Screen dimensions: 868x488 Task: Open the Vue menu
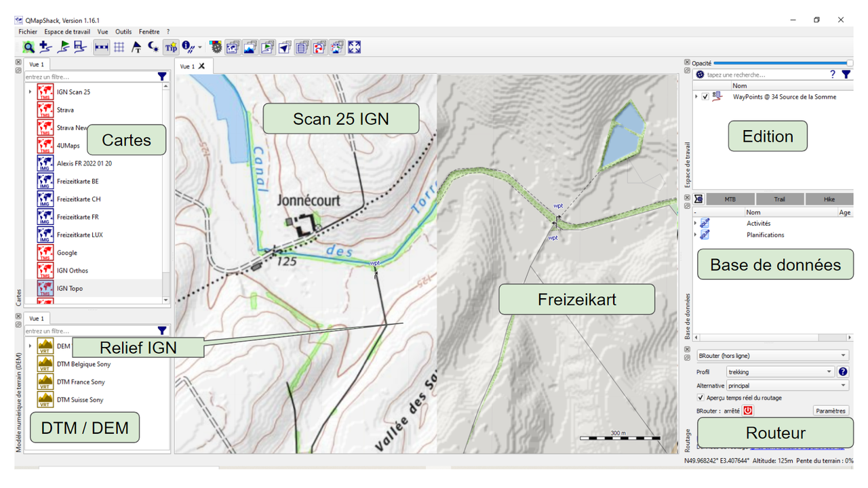point(102,32)
